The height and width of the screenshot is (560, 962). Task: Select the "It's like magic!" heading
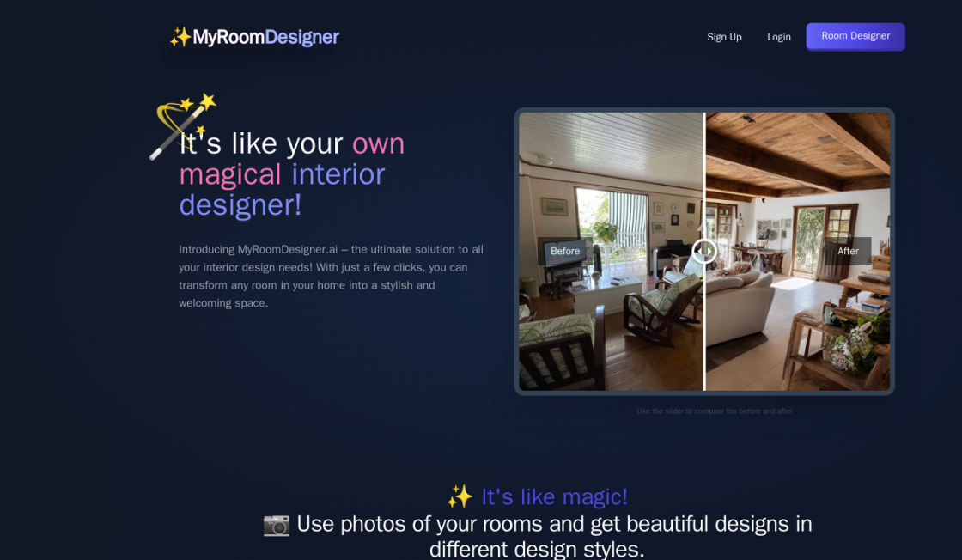point(554,496)
